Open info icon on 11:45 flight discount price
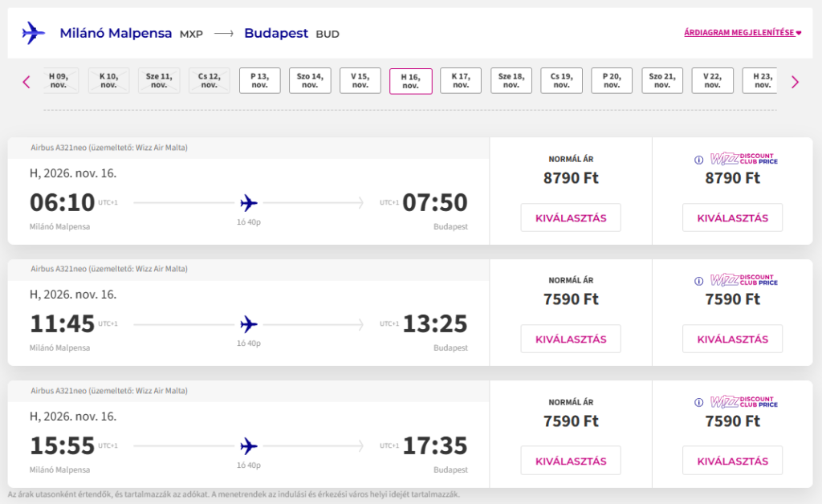Screen dimensions: 822x504 [x=699, y=282]
